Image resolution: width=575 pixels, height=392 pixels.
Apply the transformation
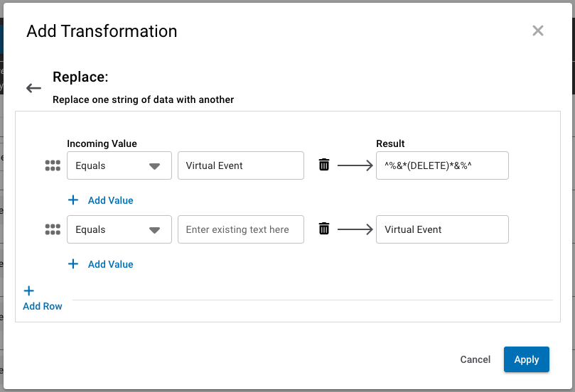coord(526,359)
